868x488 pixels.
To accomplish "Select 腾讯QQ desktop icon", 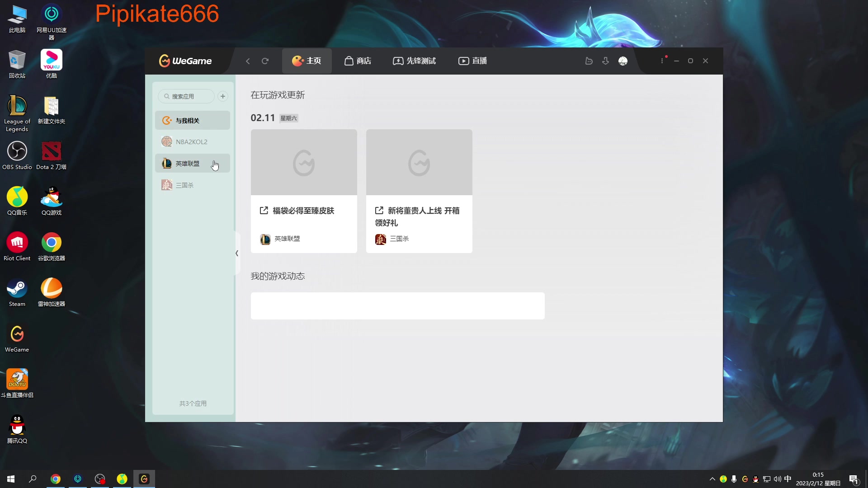I will click(17, 430).
